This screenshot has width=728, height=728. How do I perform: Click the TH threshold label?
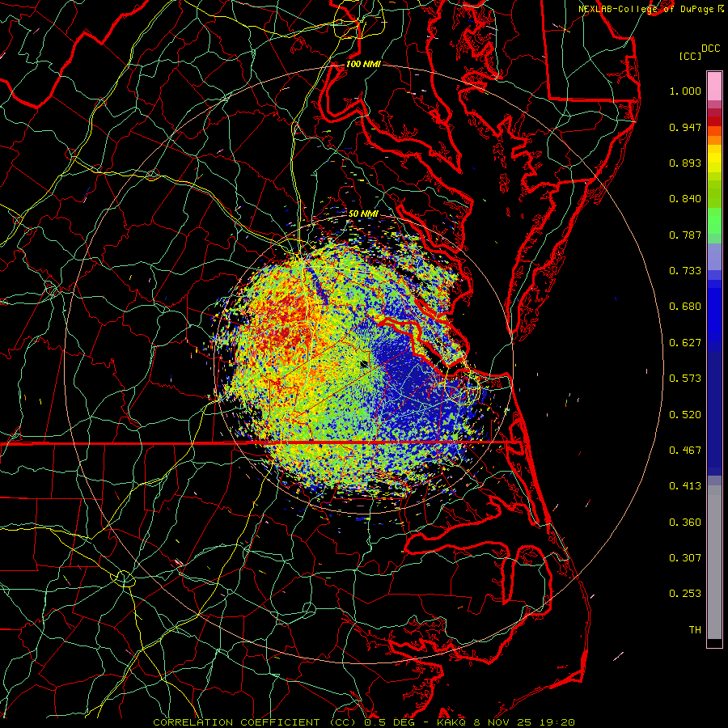click(695, 630)
